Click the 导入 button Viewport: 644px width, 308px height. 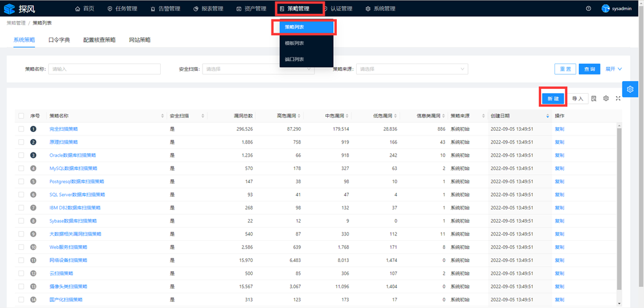578,99
